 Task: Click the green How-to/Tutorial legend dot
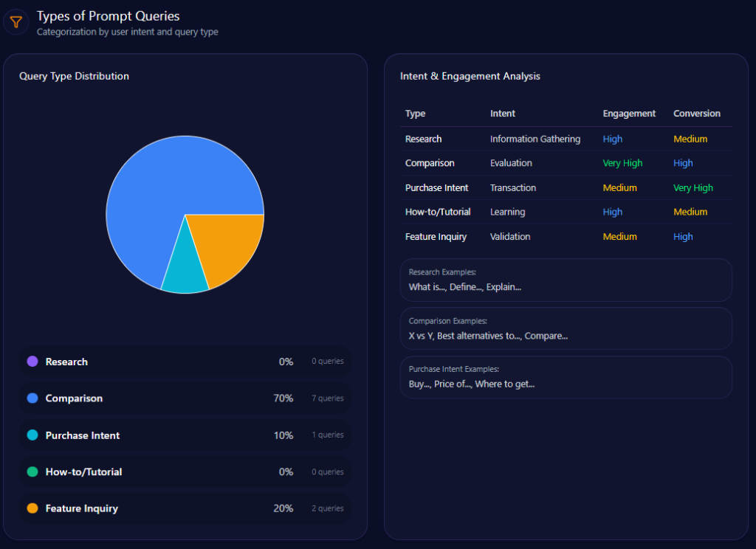(x=32, y=472)
